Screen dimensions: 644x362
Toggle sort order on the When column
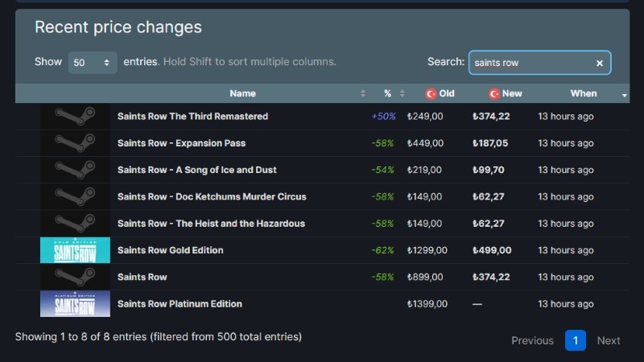click(624, 95)
